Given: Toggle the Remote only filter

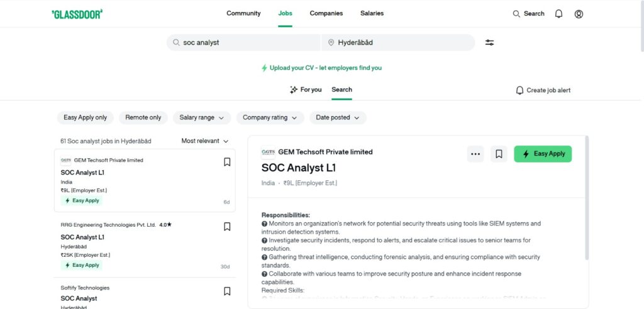Looking at the screenshot, I should click(143, 118).
